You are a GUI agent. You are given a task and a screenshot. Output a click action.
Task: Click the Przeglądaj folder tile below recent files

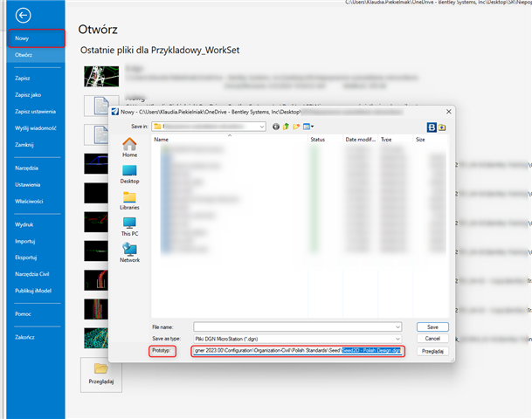point(101,374)
